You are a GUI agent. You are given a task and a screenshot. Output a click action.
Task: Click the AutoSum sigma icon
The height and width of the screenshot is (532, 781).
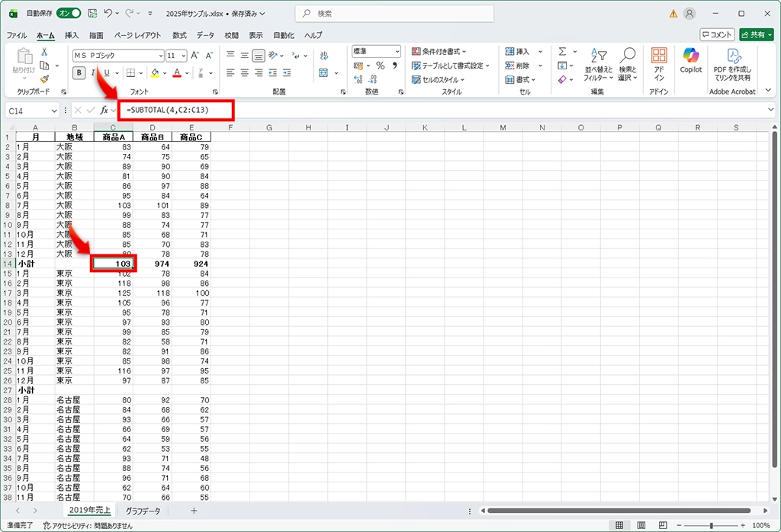[x=562, y=52]
